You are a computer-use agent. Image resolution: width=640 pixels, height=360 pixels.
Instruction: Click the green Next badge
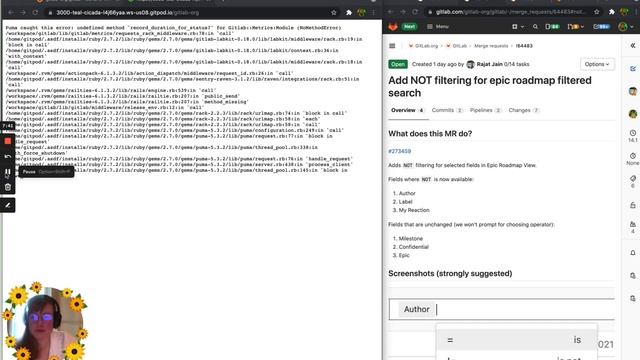(409, 27)
